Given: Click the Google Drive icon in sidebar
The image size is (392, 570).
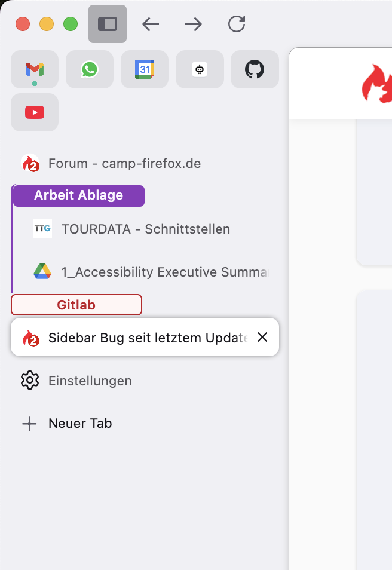Looking at the screenshot, I should [42, 272].
